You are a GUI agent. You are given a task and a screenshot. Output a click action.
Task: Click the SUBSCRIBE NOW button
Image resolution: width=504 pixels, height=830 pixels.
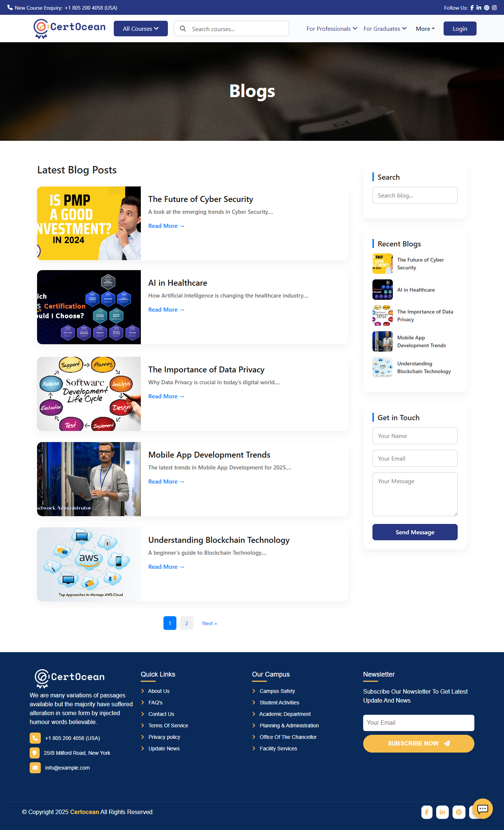419,743
